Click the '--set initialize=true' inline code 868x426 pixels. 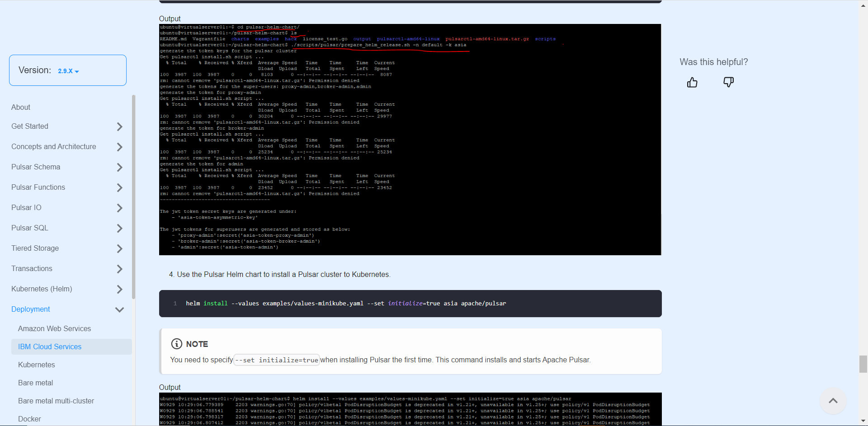point(277,360)
